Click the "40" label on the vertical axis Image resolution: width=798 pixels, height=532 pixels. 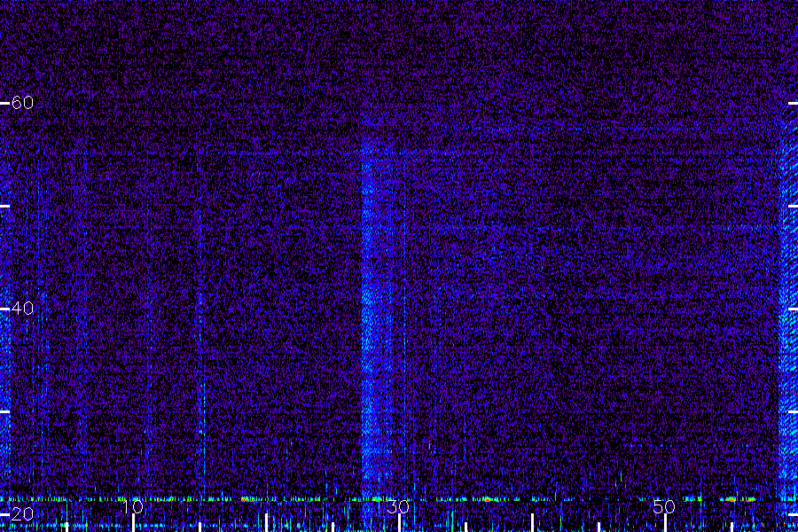(23, 309)
